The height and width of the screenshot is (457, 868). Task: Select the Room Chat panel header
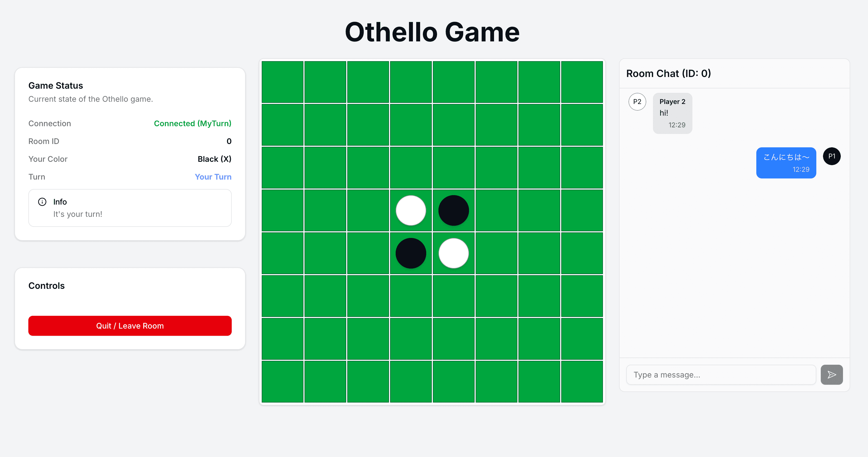669,73
